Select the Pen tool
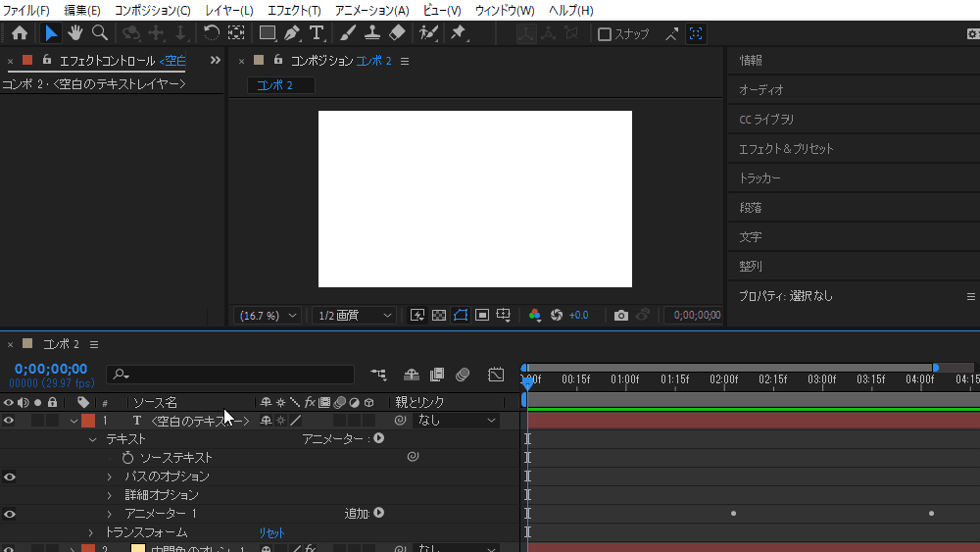The height and width of the screenshot is (552, 980). click(x=292, y=33)
